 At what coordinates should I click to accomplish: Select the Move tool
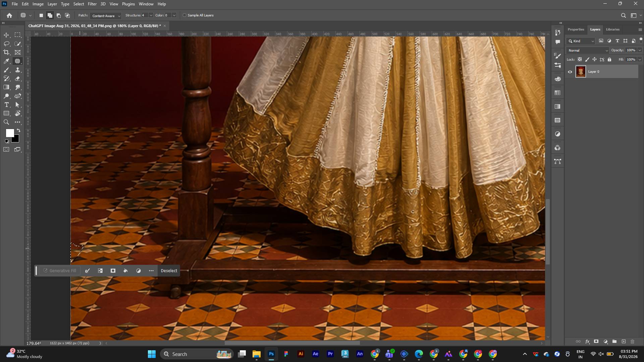[6, 35]
